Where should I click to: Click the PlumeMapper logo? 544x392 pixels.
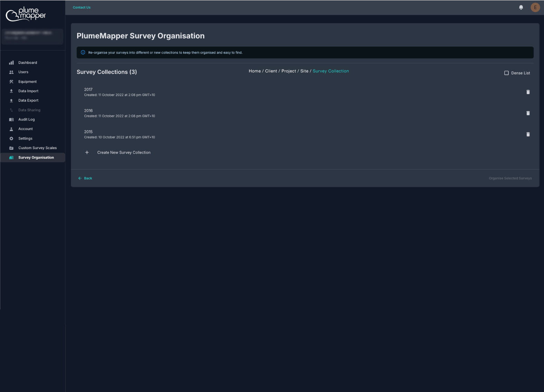26,14
